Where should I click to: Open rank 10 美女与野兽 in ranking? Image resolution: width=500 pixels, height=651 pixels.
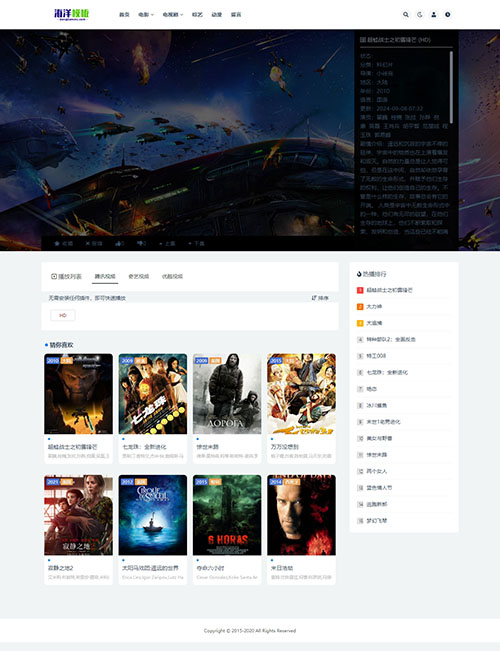(x=379, y=438)
